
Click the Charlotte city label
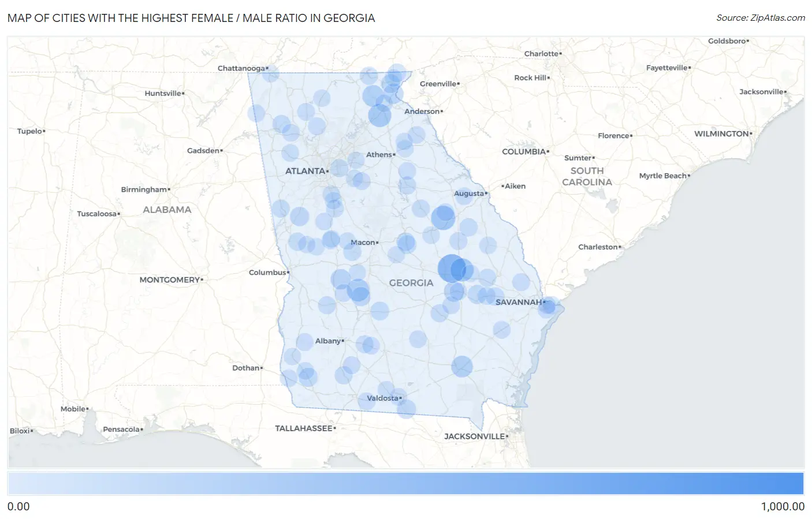tap(542, 54)
